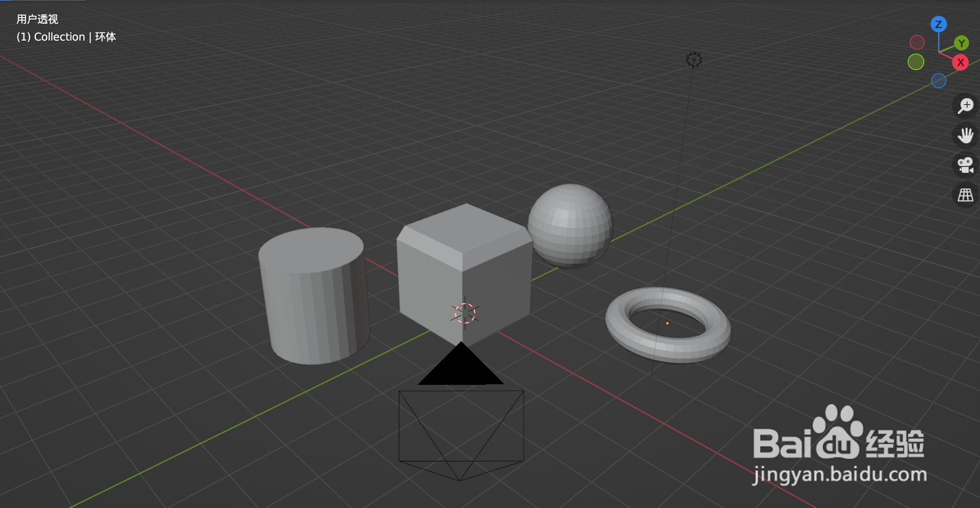Image resolution: width=980 pixels, height=508 pixels.
Task: Click the red X axis gizmo ball
Action: point(960,63)
